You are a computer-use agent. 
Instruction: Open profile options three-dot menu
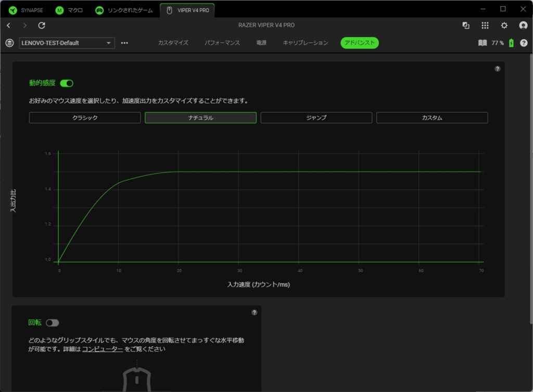pyautogui.click(x=124, y=43)
